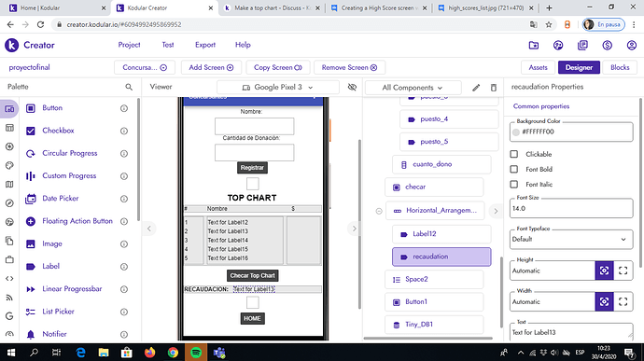Image resolution: width=644 pixels, height=361 pixels.
Task: Open the project folder icon in header
Action: (534, 45)
